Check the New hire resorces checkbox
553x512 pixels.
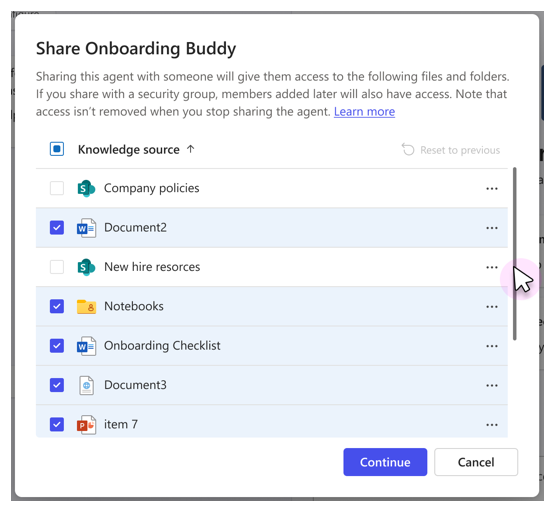click(57, 267)
